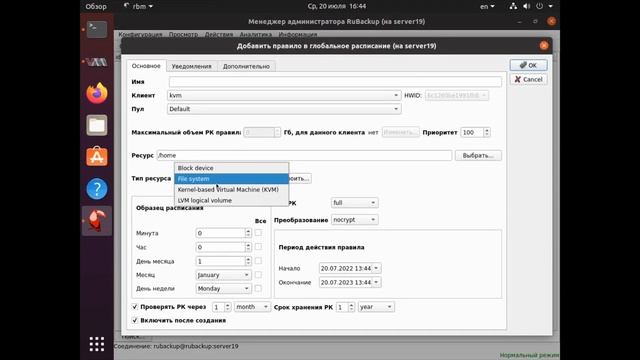Cancel the add rule dialog
Viewport: 640px width, 360px height.
(x=528, y=79)
